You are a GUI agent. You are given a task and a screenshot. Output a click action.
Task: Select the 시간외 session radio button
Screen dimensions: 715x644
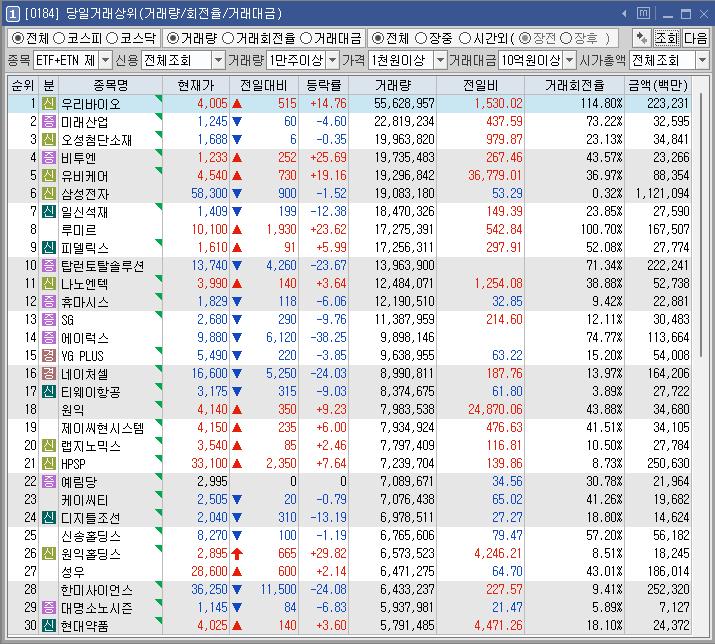[464, 38]
